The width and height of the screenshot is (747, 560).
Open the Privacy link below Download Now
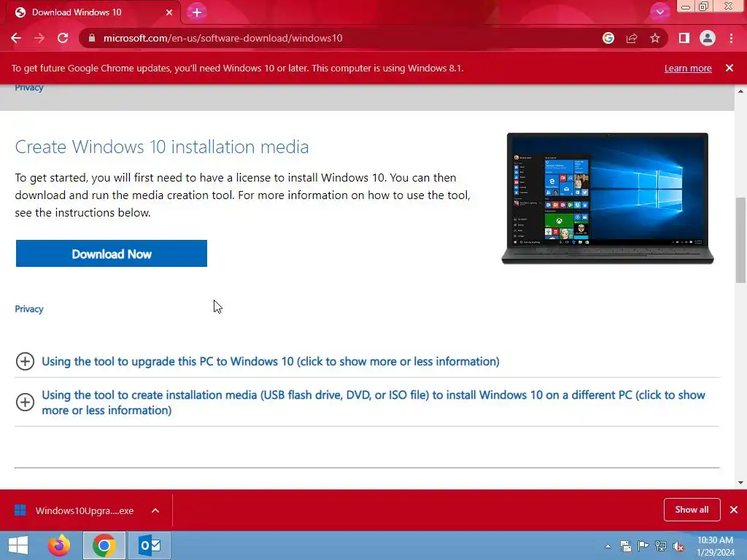(29, 309)
